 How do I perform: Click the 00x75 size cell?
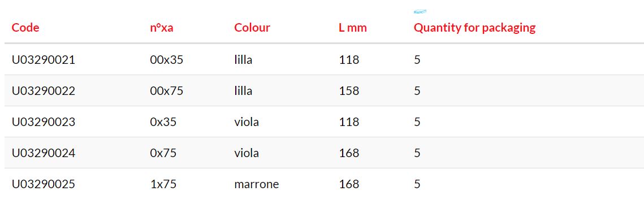167,91
